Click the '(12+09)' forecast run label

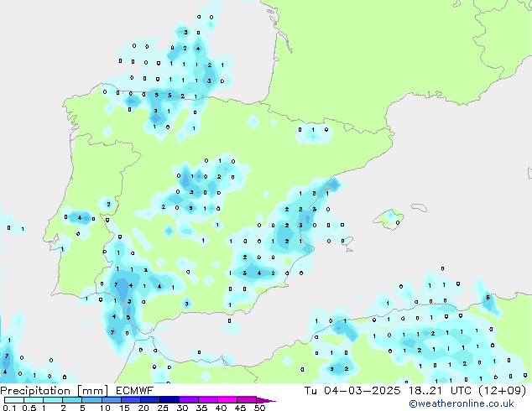coord(503,391)
